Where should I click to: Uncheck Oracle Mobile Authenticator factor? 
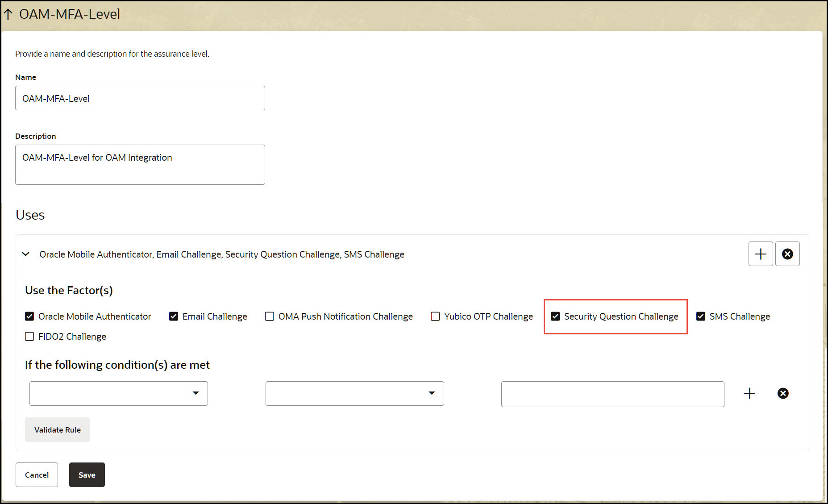(29, 317)
